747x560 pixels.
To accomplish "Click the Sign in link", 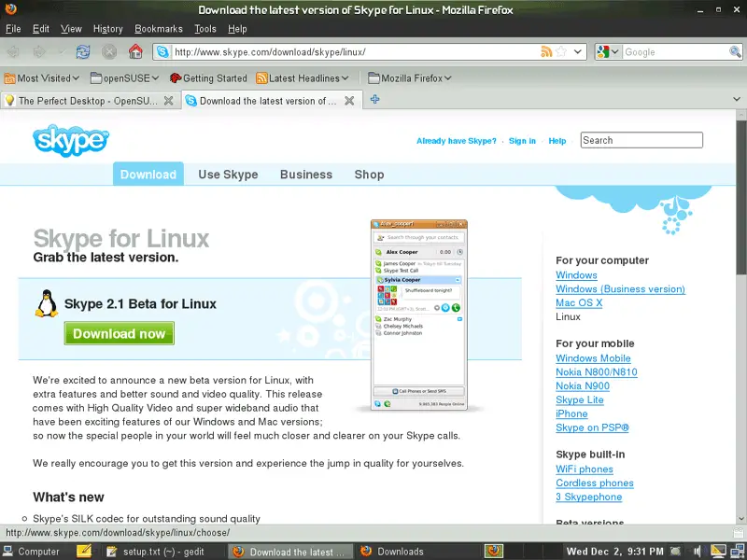I will coord(522,141).
